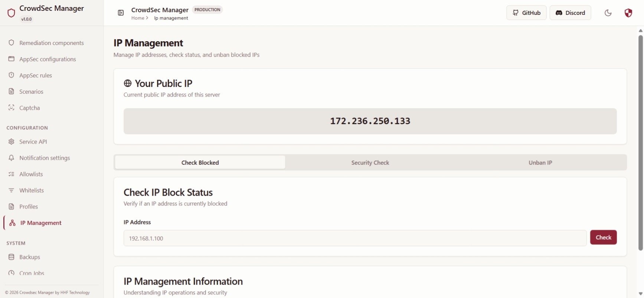The image size is (644, 298).
Task: Open the red shield icon in header
Action: click(x=628, y=13)
